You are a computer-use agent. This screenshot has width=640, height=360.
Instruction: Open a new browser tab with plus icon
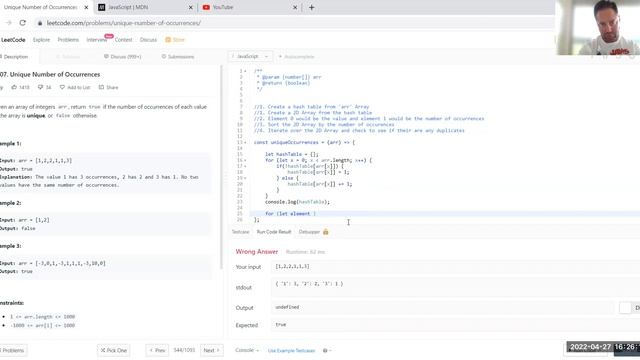311,7
